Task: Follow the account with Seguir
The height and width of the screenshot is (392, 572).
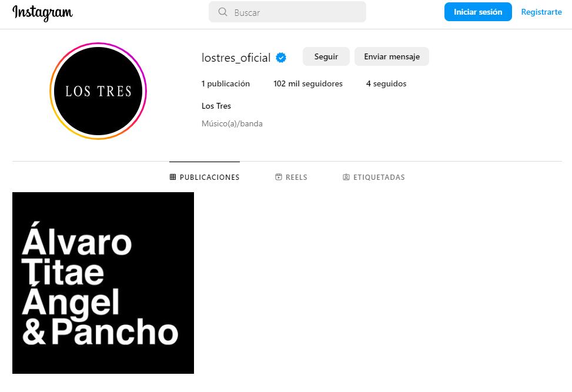Action: pos(326,56)
